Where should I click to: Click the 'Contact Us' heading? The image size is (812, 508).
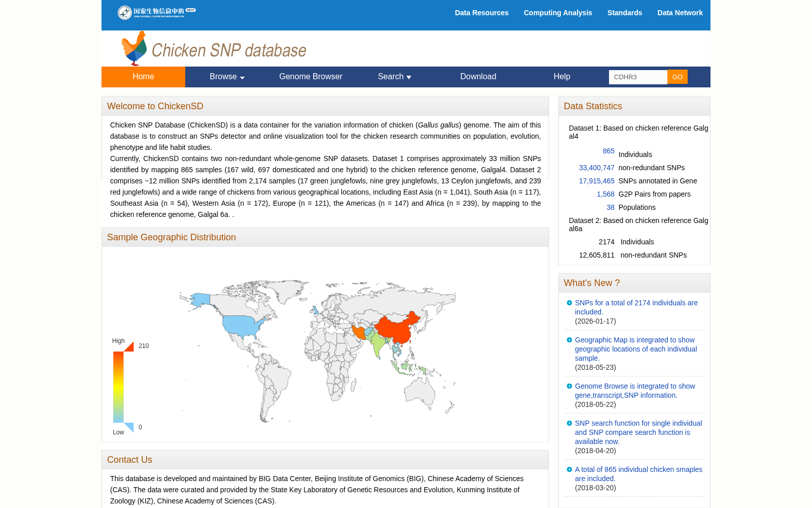pos(129,460)
